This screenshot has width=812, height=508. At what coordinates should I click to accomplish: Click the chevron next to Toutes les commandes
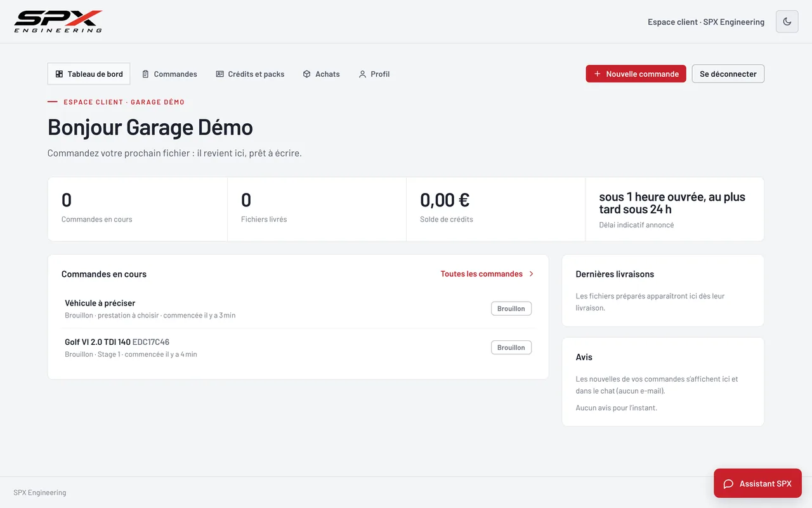pos(532,274)
